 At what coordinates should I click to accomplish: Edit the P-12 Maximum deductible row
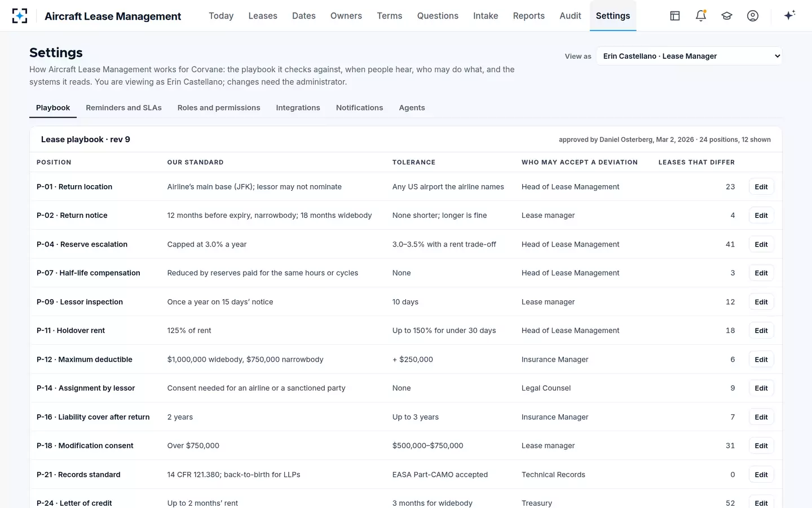(761, 360)
